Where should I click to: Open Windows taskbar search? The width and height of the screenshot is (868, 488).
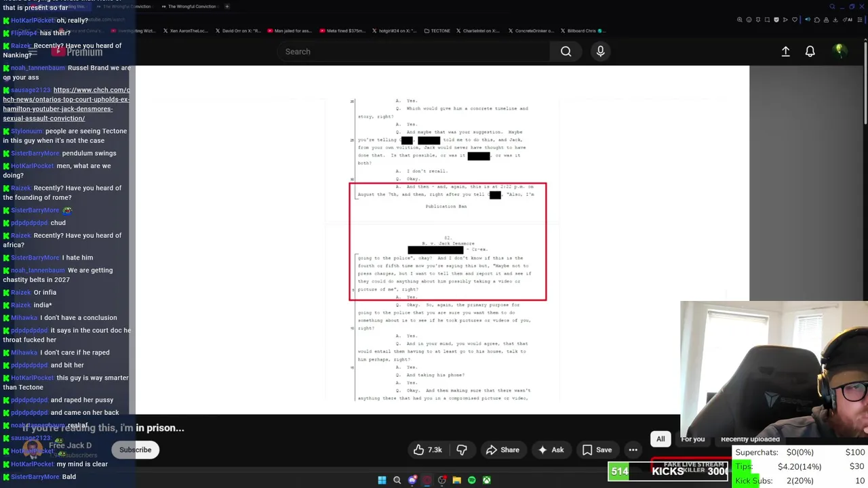pyautogui.click(x=397, y=480)
